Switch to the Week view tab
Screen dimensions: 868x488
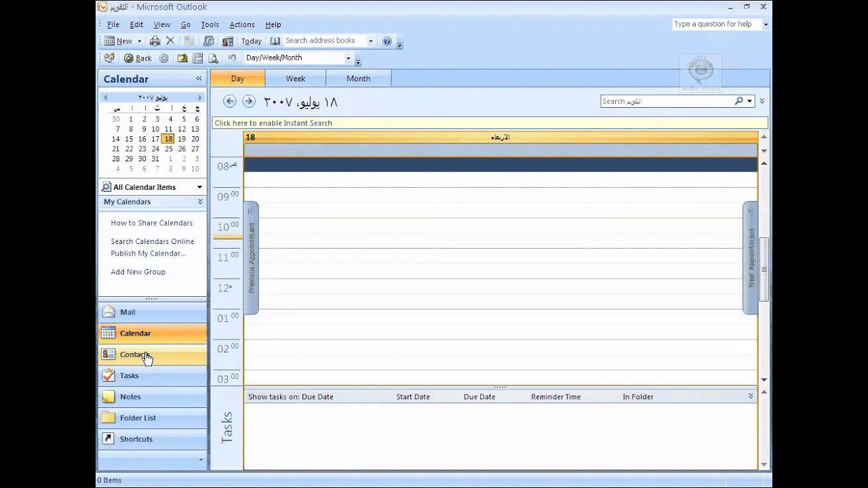(x=295, y=79)
